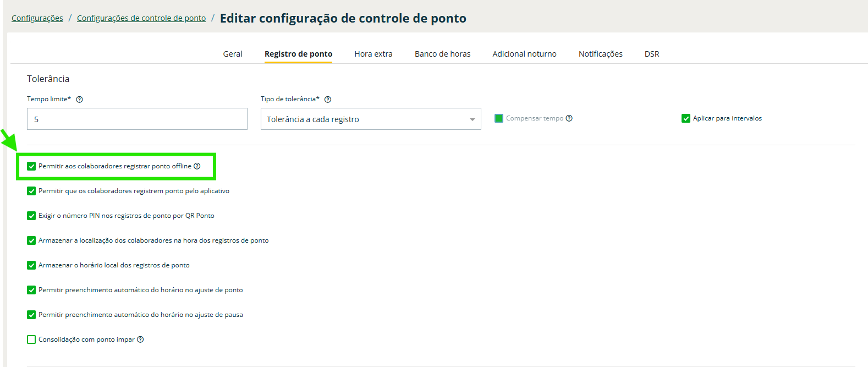Viewport: 868px width, 367px height.
Task: Go to the Notificações tab
Action: click(600, 54)
